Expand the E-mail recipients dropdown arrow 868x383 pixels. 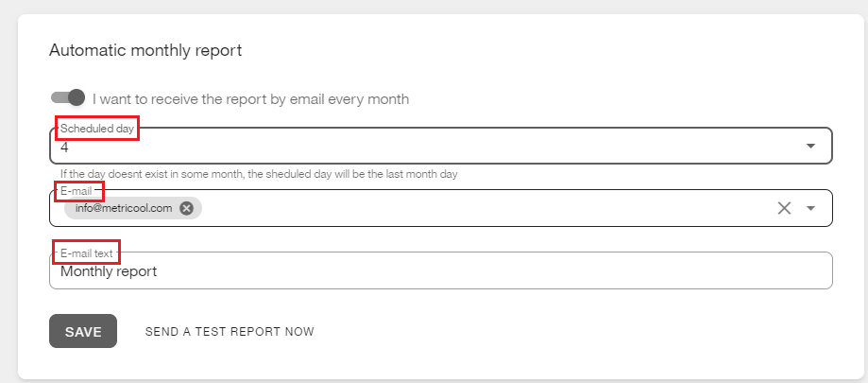tap(810, 209)
